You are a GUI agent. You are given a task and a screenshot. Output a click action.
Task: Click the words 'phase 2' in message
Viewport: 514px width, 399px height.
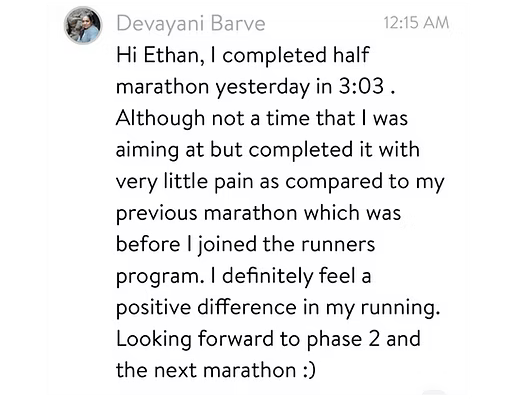pyautogui.click(x=343, y=339)
